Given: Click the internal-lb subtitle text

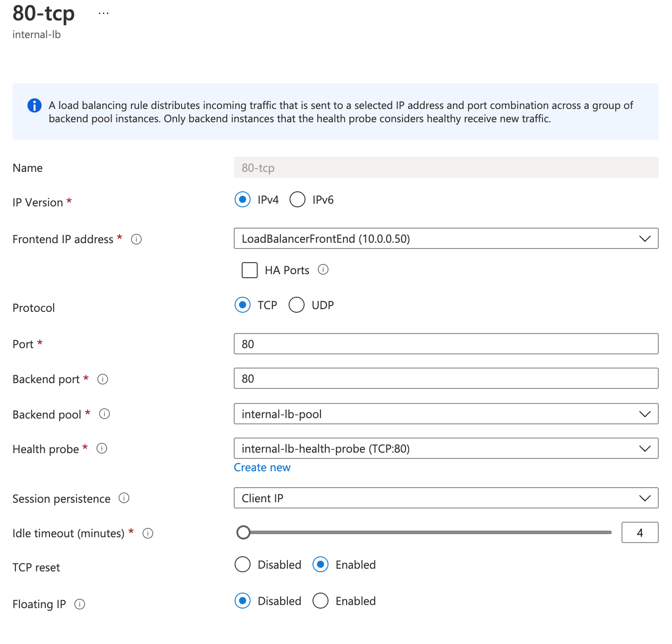Looking at the screenshot, I should coord(37,35).
